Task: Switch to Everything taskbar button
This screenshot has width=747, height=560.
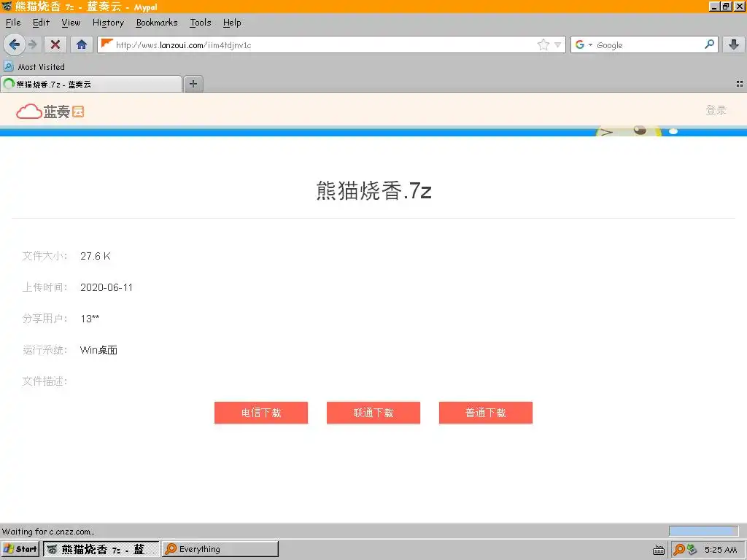Action: click(220, 549)
